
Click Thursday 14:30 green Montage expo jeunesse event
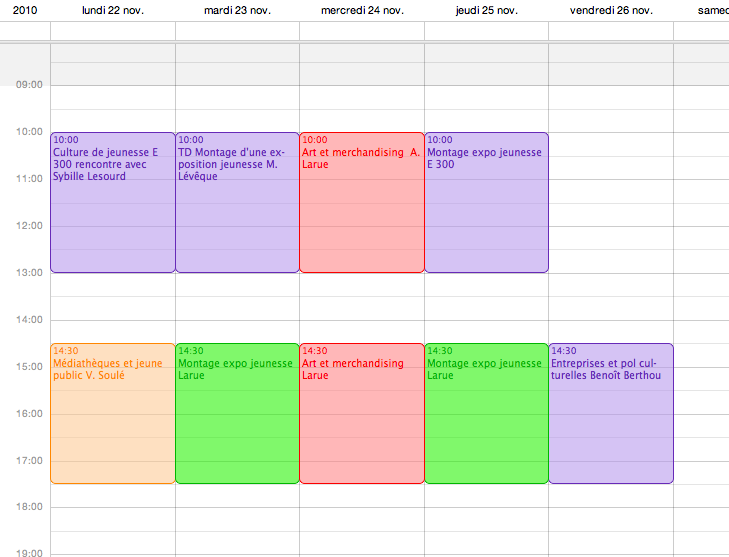point(486,414)
